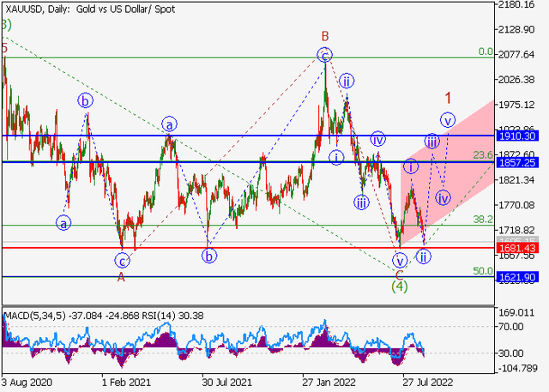
Task: Click the RSI(14) 30.38 readout
Action: (x=172, y=316)
